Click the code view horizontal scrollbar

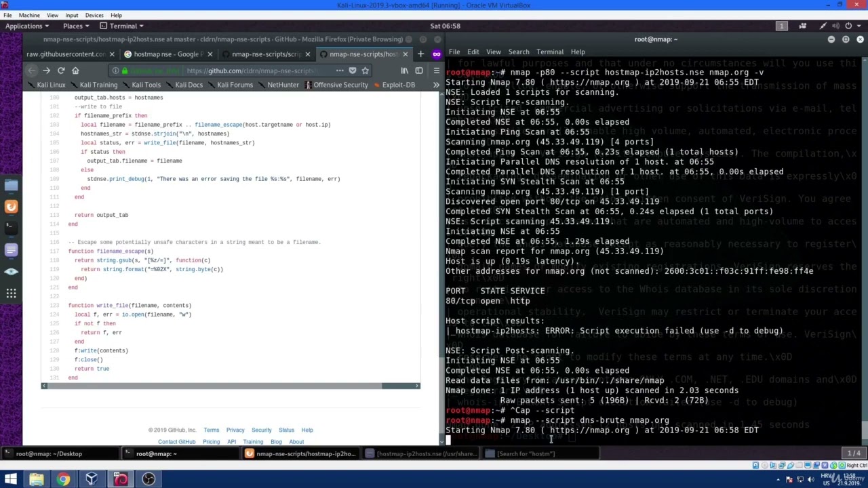231,386
